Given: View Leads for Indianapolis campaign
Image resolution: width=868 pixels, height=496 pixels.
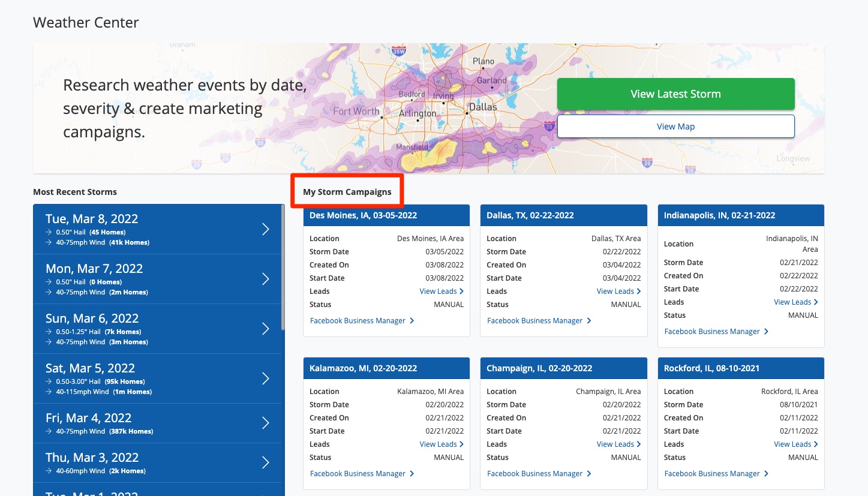Looking at the screenshot, I should 795,302.
